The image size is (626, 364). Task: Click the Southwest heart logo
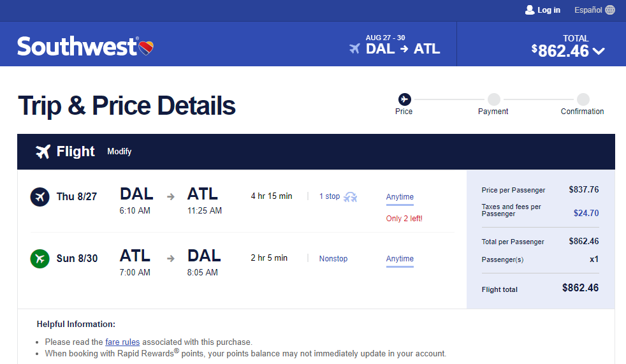pyautogui.click(x=146, y=47)
